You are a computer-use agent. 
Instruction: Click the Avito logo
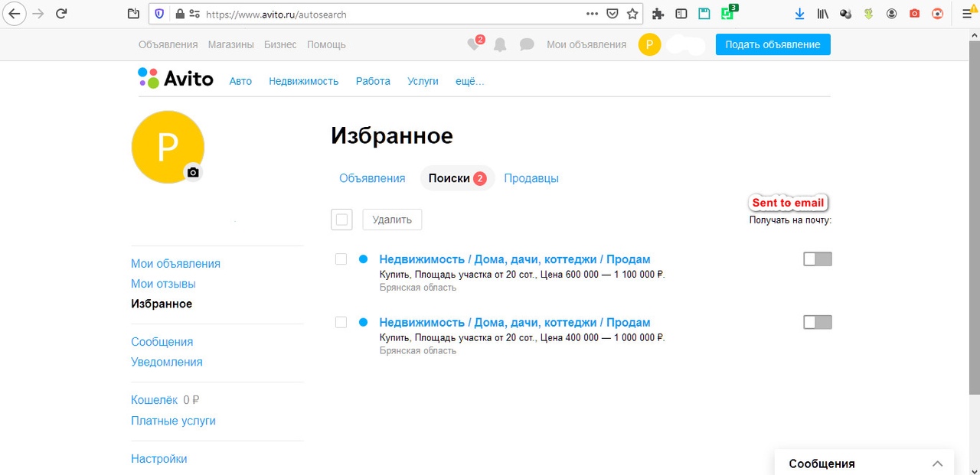coord(176,79)
